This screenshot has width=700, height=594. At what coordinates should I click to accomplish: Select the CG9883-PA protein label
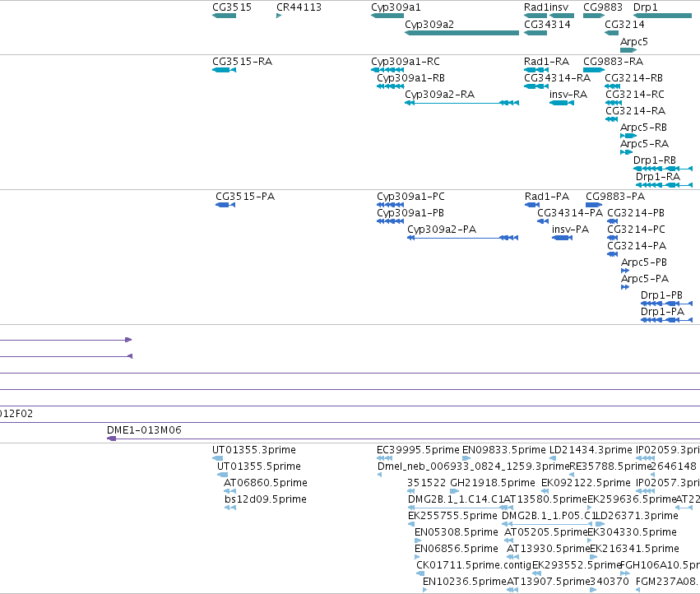[x=615, y=197]
